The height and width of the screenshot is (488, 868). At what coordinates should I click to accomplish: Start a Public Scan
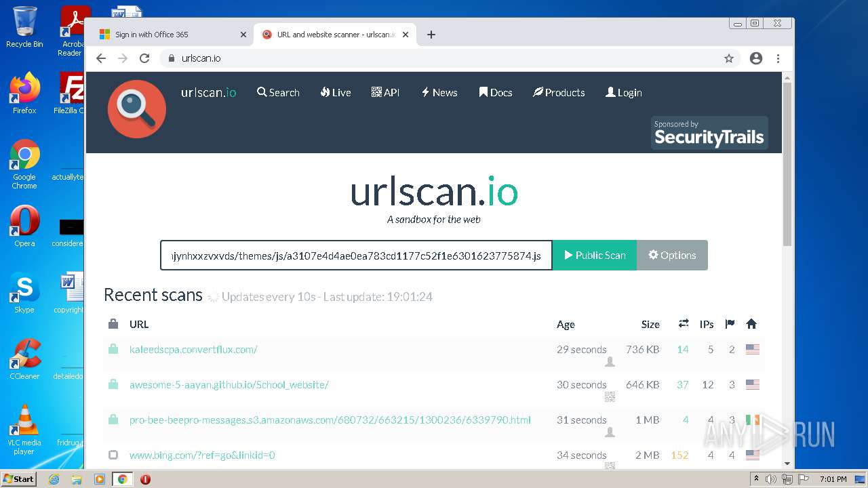(x=595, y=255)
